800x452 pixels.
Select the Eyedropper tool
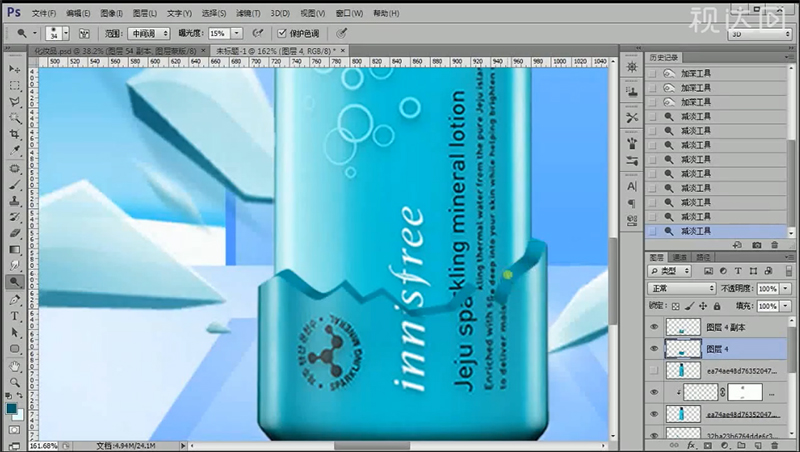click(x=14, y=150)
